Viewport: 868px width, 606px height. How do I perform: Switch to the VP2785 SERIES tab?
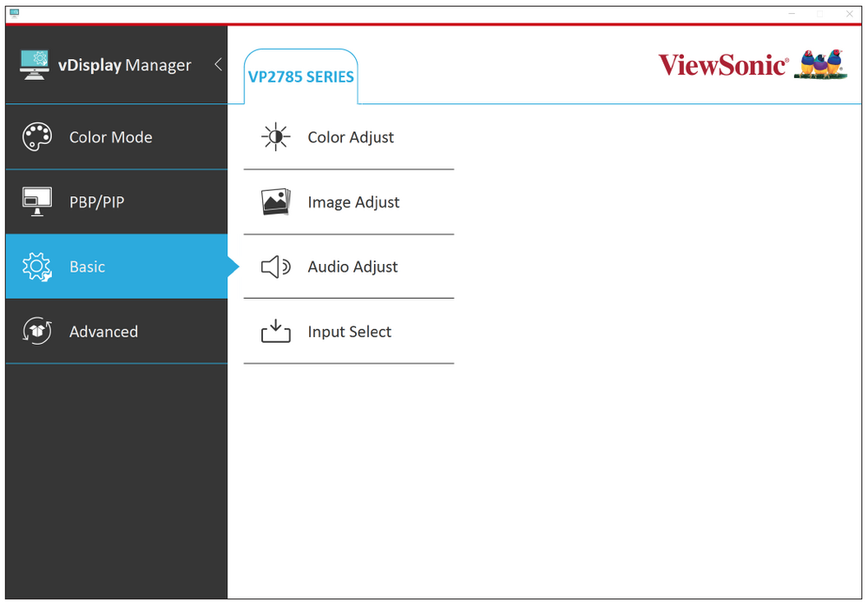300,76
